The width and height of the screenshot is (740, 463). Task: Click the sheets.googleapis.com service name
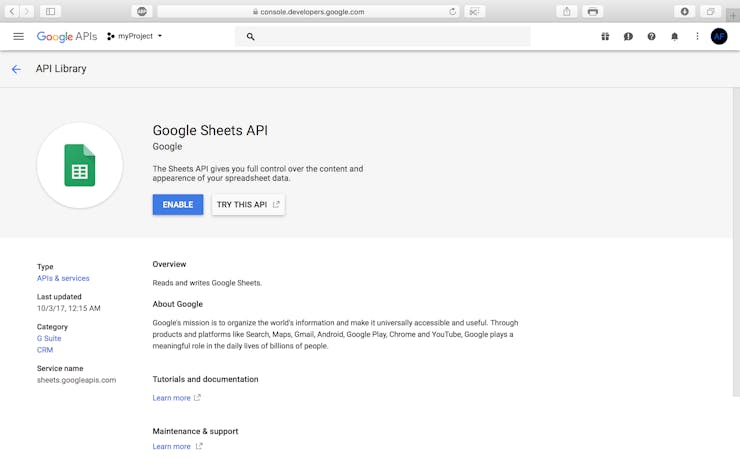coord(76,380)
